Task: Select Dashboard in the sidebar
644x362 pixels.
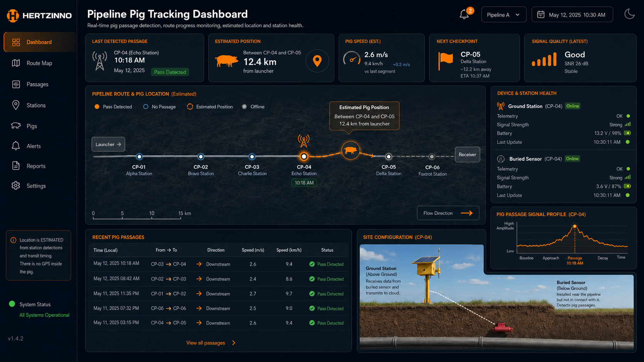Action: [40, 42]
